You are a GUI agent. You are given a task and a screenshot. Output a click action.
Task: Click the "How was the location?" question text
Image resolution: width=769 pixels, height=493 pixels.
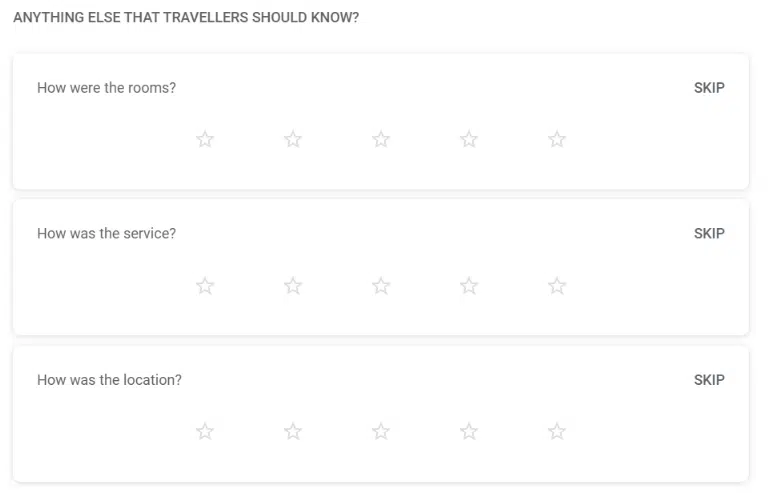pos(109,380)
